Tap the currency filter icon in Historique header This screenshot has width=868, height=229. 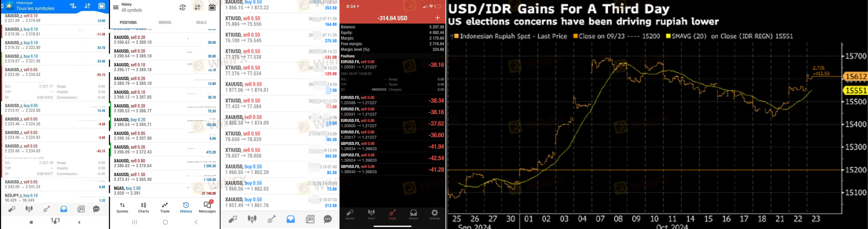pos(73,6)
